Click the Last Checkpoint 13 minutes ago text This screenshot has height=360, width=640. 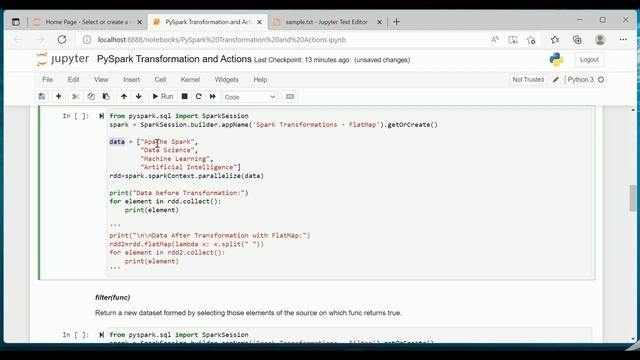301,60
